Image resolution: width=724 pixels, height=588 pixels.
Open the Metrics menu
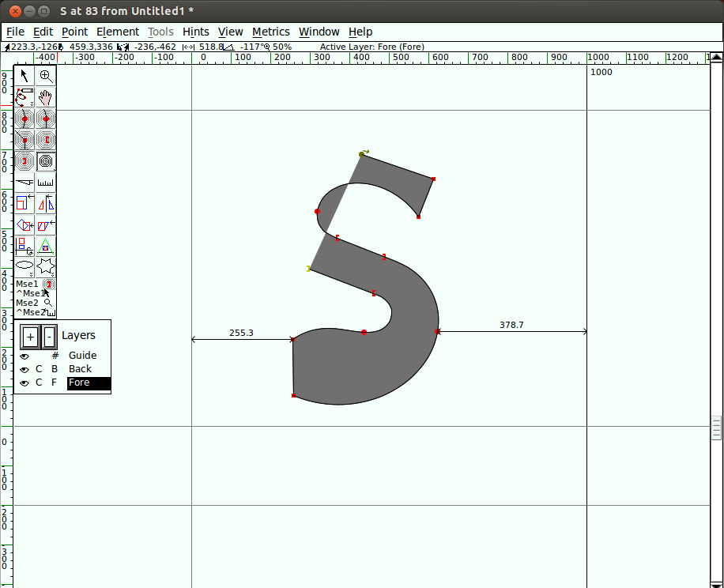(x=271, y=32)
